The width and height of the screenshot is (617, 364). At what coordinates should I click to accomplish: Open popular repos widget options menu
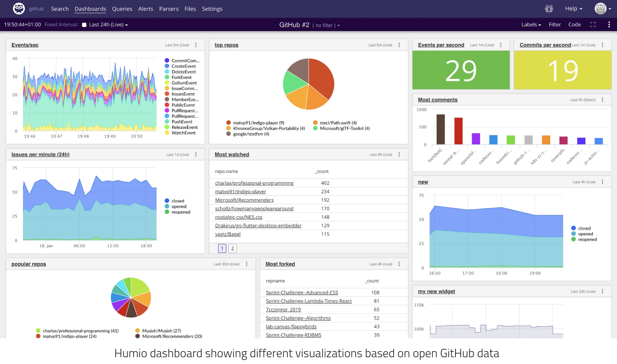click(247, 264)
